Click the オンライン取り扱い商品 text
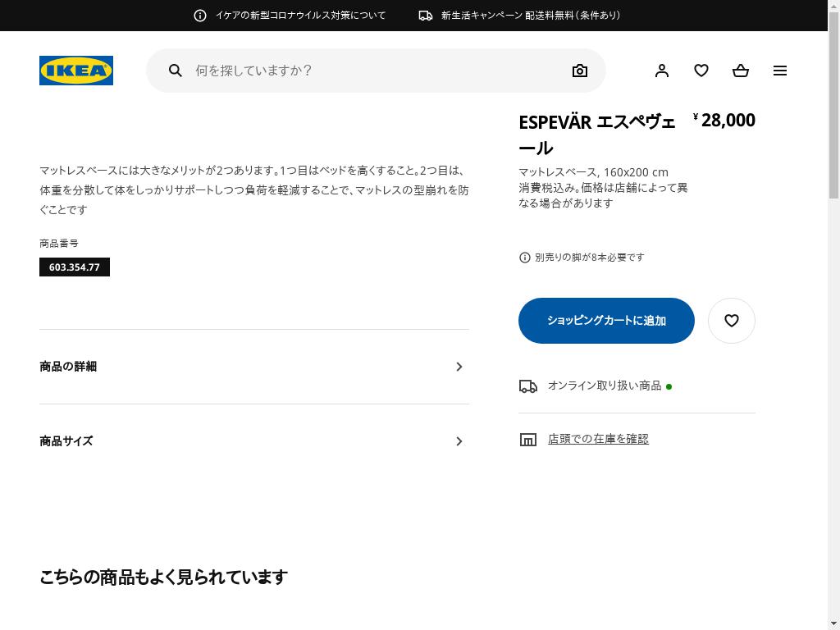Screen dimensions: 840x630 [605, 386]
